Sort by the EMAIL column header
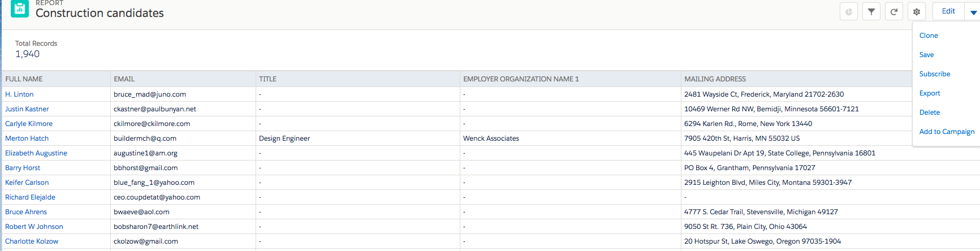The image size is (980, 251). (124, 79)
